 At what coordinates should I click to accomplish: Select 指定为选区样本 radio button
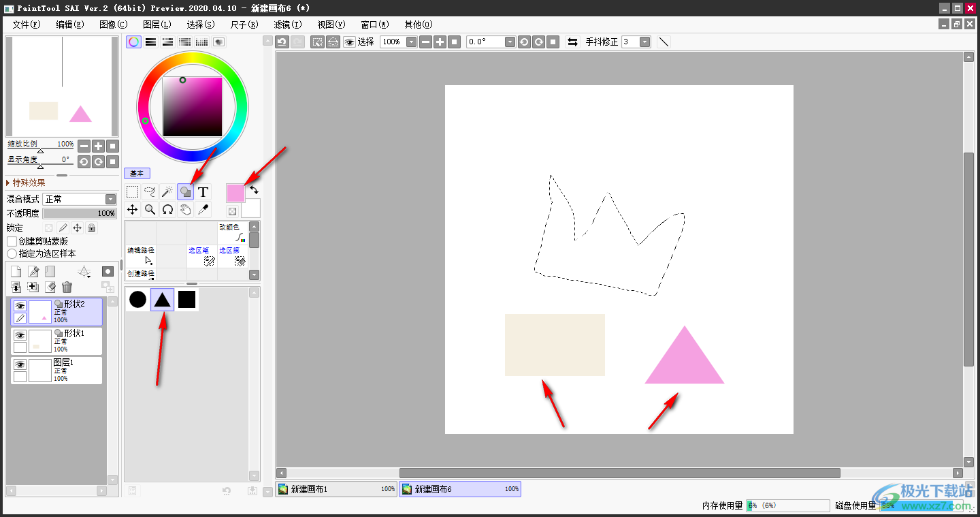point(12,253)
